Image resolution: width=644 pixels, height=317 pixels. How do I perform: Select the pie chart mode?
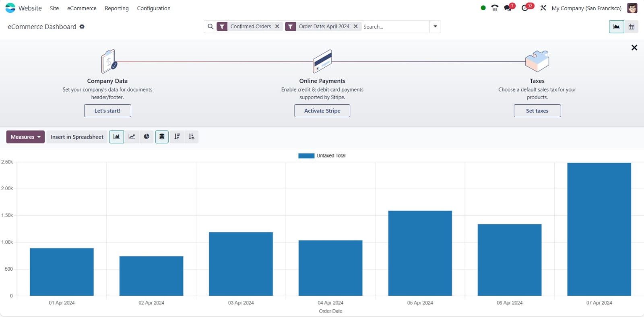pyautogui.click(x=147, y=137)
